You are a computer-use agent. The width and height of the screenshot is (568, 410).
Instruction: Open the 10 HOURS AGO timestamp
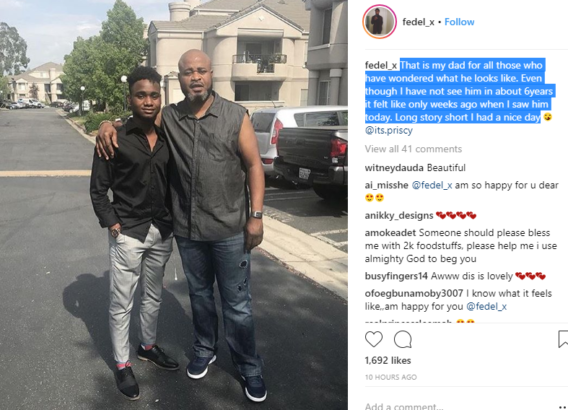[x=391, y=377]
